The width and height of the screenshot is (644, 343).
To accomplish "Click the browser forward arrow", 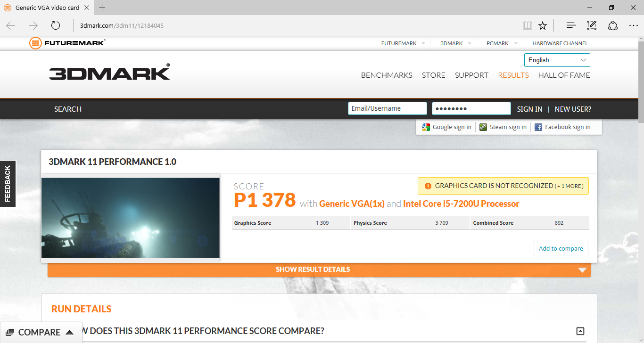I will (x=33, y=25).
